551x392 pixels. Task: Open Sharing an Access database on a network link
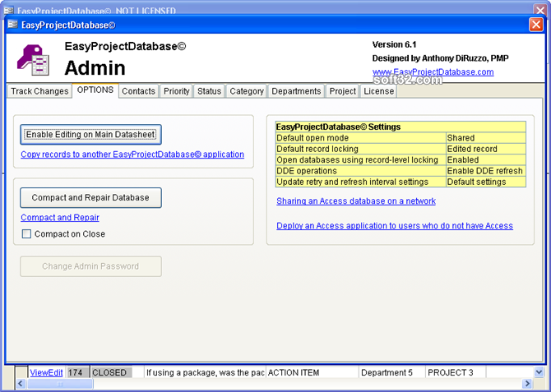(x=356, y=201)
